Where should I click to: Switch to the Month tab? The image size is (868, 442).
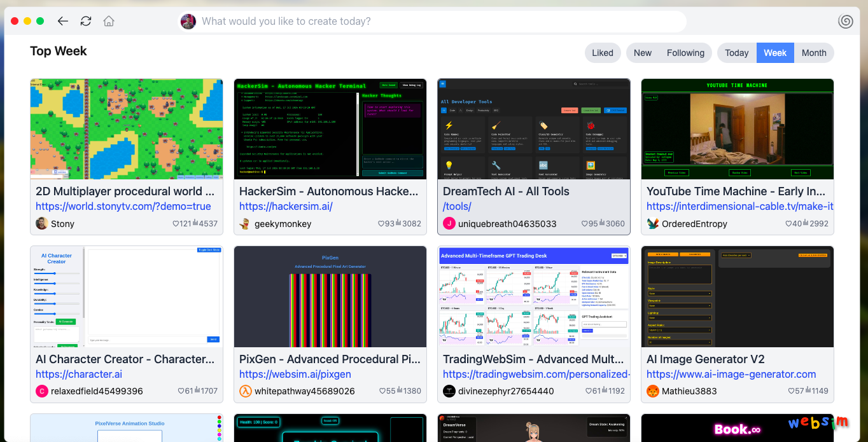[x=814, y=53]
